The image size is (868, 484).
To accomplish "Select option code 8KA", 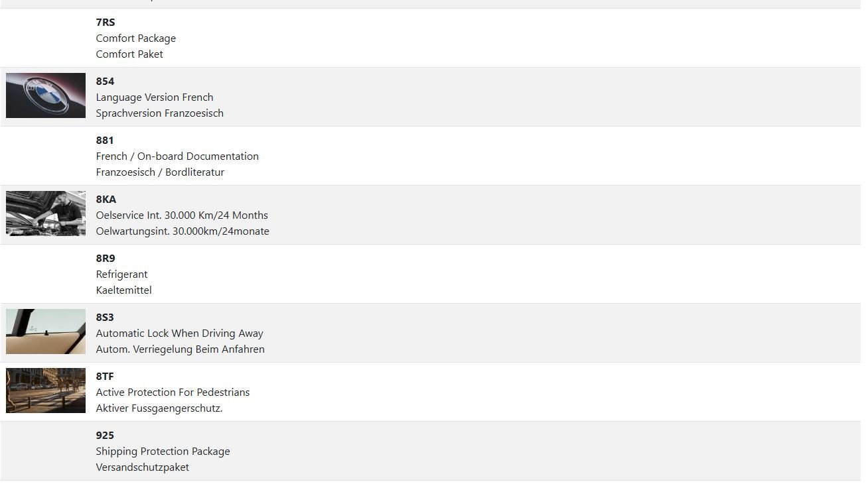I will click(106, 200).
